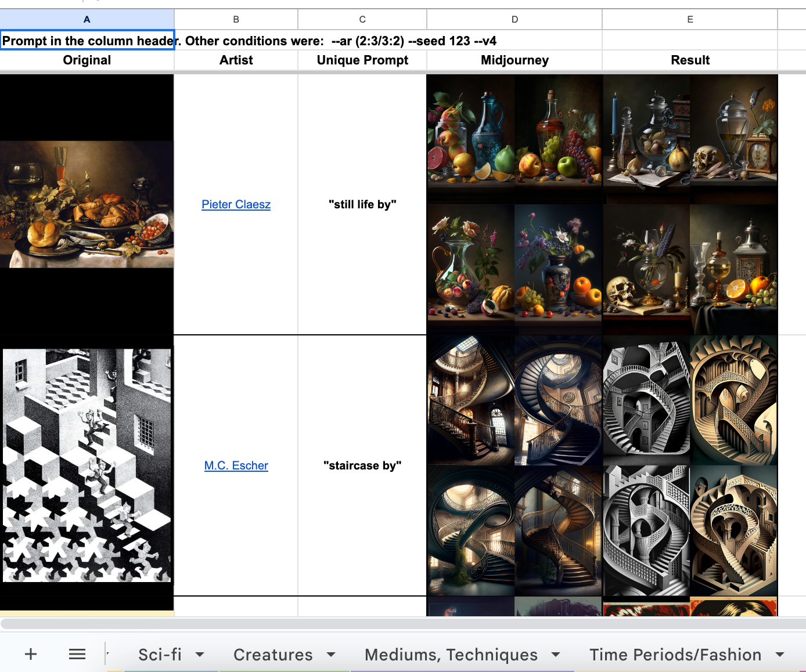Click the Pieter Claesz original still life painting
Screen dimensions: 806x672
coord(87,204)
